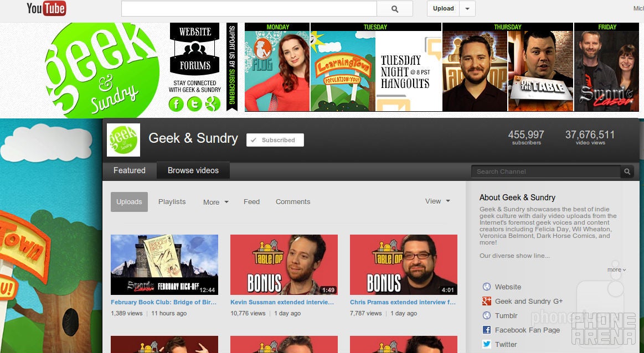Open Kevin Sussman extended interview title
Viewport: 644px width, 353px height.
(282, 302)
